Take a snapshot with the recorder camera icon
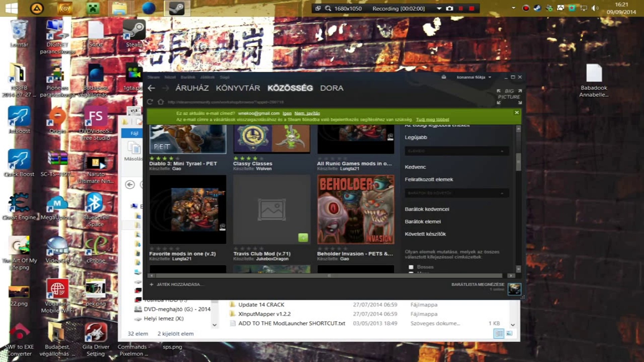Image resolution: width=644 pixels, height=362 pixels. pyautogui.click(x=449, y=8)
